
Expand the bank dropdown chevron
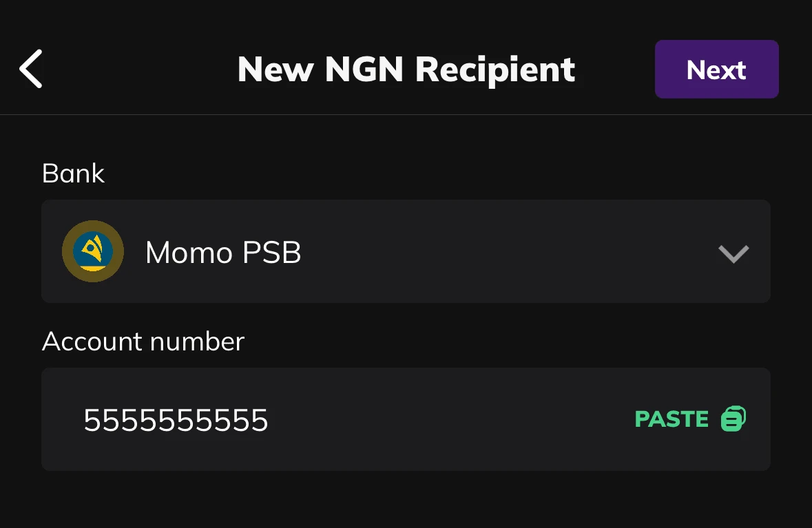click(x=733, y=254)
